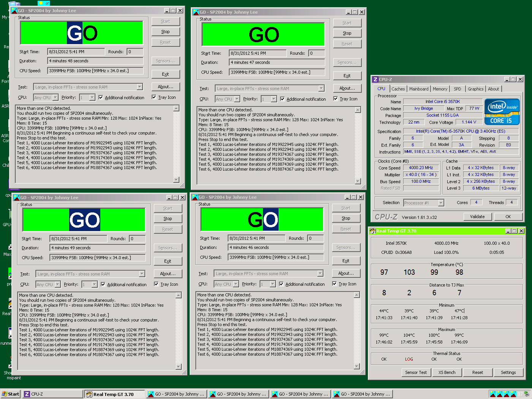The height and width of the screenshot is (399, 532).
Task: Click green GO status panel in 47-second window
Action: (x=264, y=35)
